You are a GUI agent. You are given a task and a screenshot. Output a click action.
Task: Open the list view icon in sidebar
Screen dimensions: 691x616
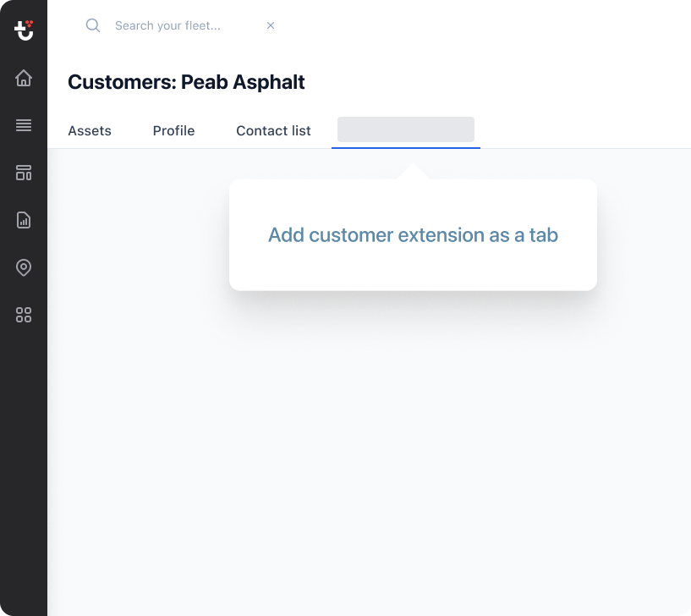tap(24, 126)
